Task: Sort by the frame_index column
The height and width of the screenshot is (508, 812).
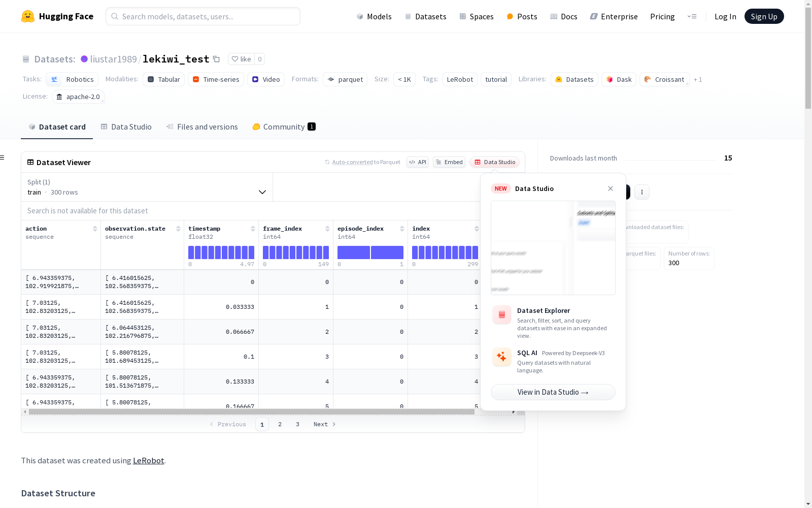Action: pos(327,229)
